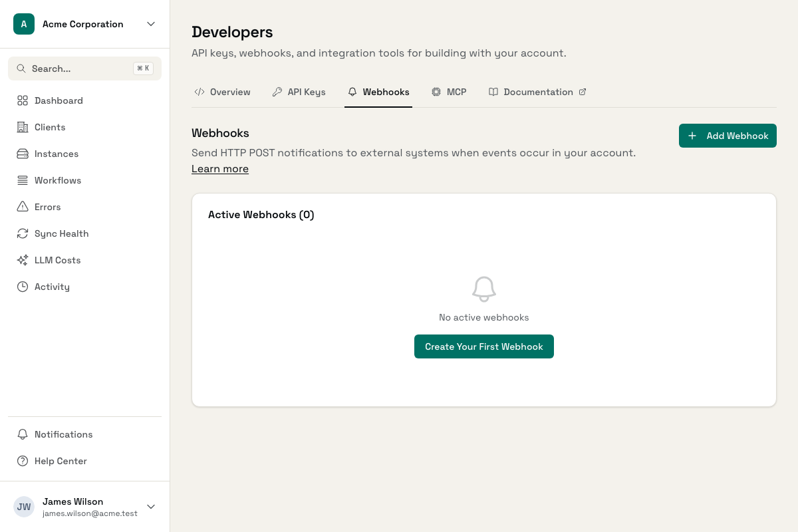Click the Clients building icon
Image resolution: width=798 pixels, height=532 pixels.
click(23, 127)
